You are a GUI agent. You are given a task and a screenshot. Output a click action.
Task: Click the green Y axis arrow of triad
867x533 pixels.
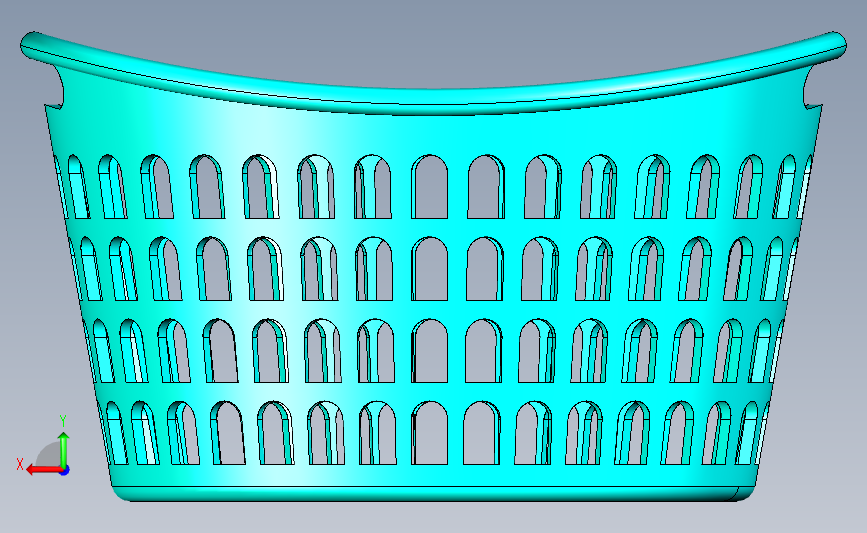[64, 450]
